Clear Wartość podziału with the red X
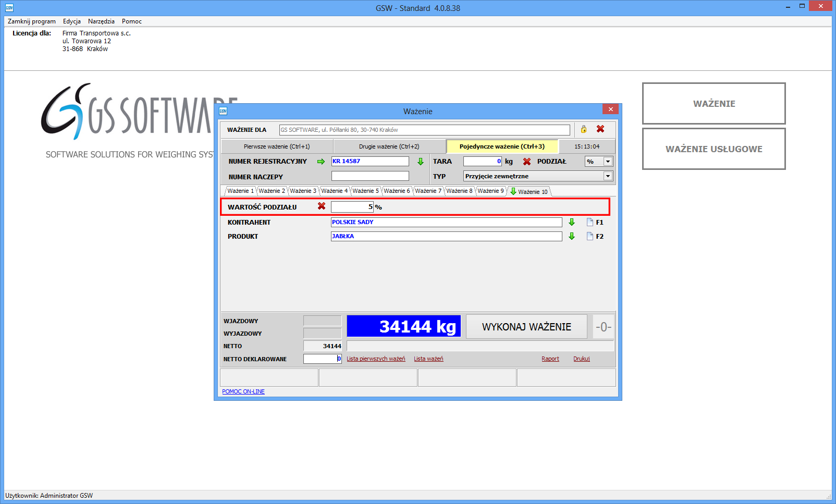Image resolution: width=836 pixels, height=504 pixels. (x=322, y=206)
